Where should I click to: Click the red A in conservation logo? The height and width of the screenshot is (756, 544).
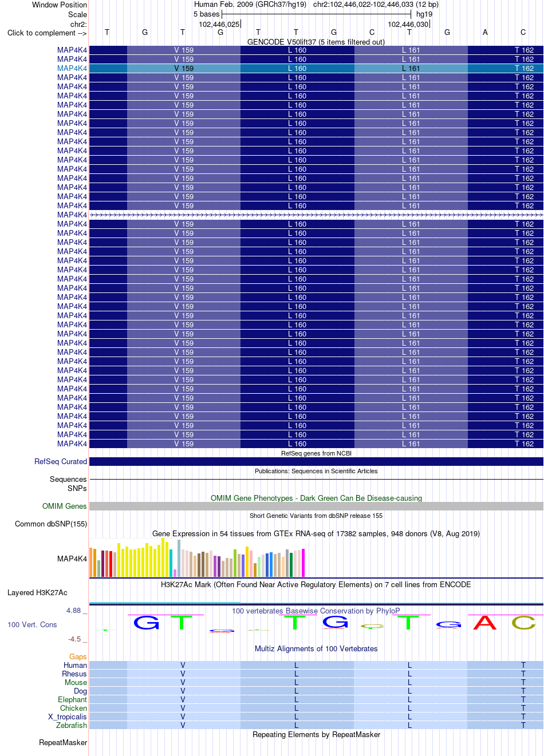point(484,623)
